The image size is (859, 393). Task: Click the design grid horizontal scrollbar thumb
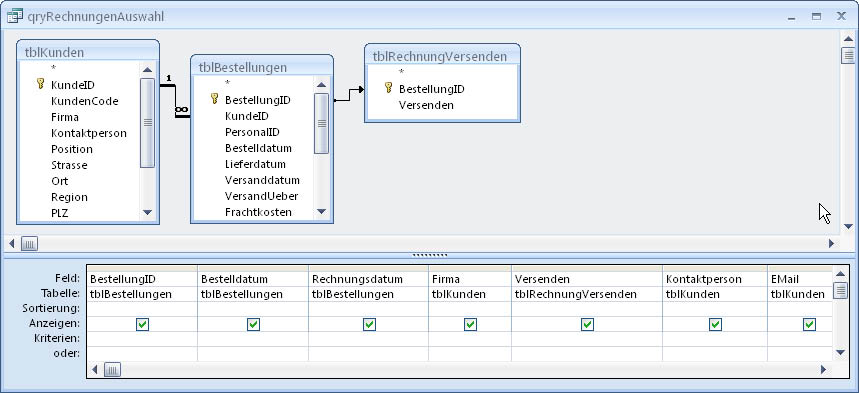coord(112,370)
